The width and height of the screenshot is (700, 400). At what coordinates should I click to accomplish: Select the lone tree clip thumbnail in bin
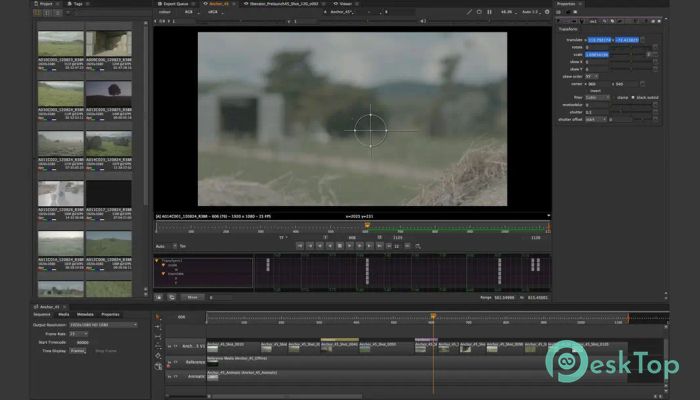coord(108,93)
